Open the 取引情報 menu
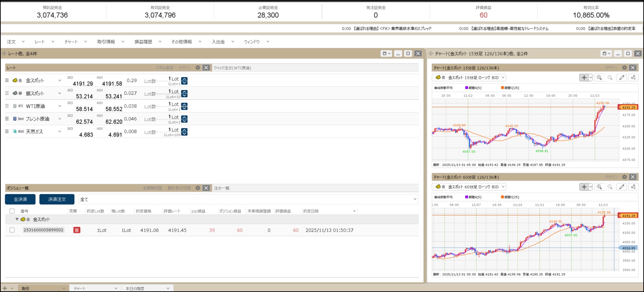This screenshot has width=644, height=292. pos(110,42)
